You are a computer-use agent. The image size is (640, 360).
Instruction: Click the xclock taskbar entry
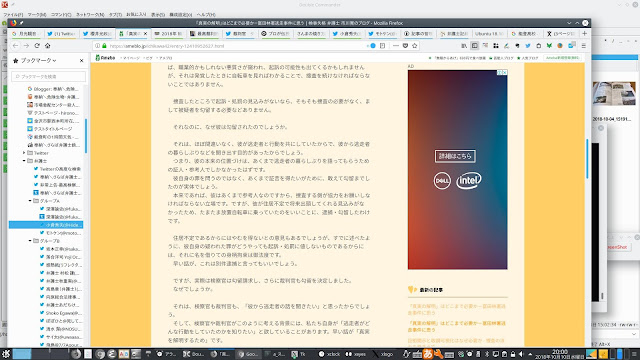[330, 354]
